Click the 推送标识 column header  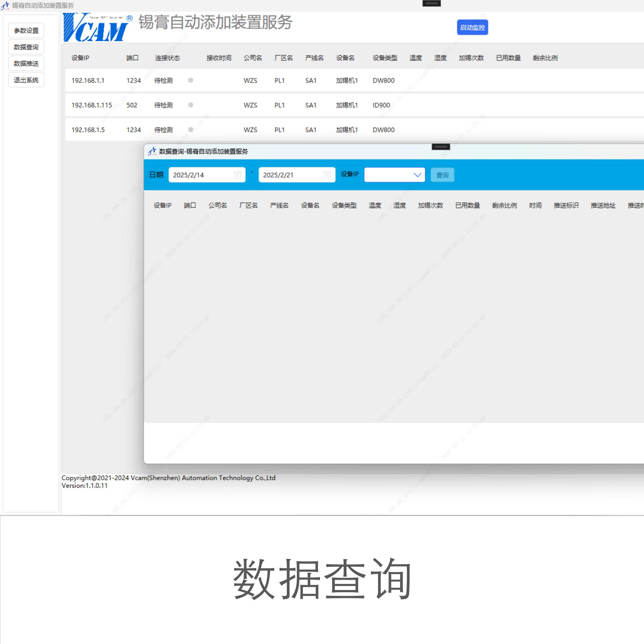(566, 205)
